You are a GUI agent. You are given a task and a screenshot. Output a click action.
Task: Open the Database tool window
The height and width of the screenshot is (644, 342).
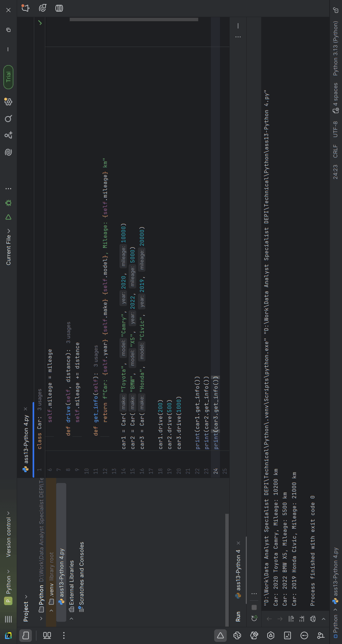[x=59, y=8]
